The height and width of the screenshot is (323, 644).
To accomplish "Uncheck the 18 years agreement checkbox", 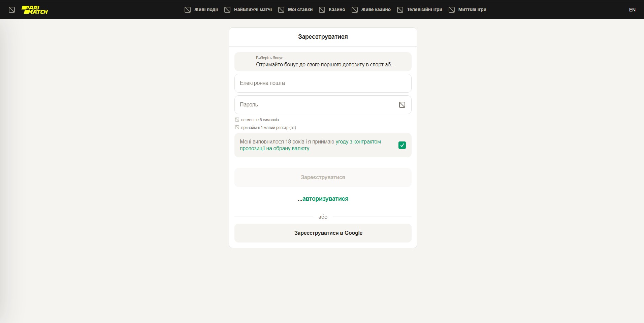I will tap(402, 145).
